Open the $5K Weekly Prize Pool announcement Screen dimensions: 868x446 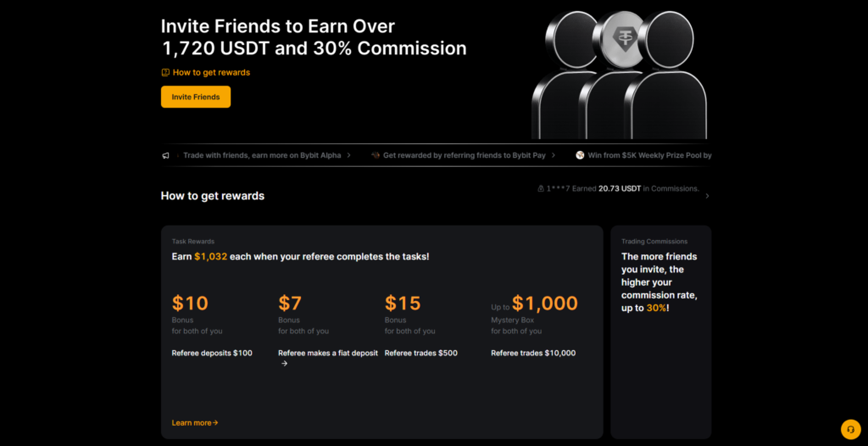(648, 156)
